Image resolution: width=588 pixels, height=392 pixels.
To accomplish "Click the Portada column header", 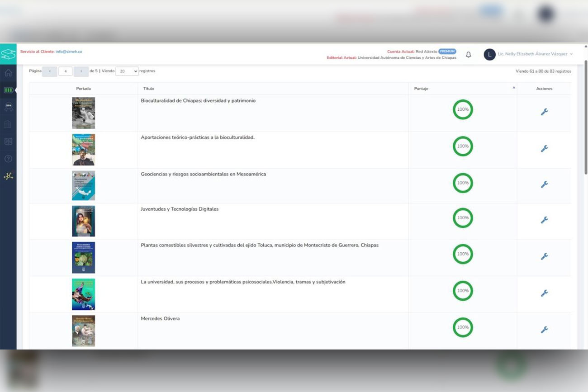I will pos(83,89).
